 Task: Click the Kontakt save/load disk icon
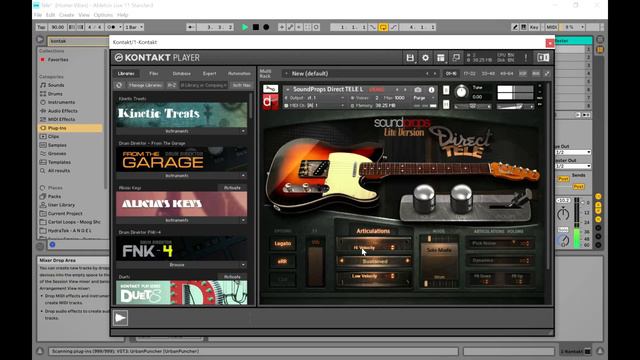(x=410, y=58)
